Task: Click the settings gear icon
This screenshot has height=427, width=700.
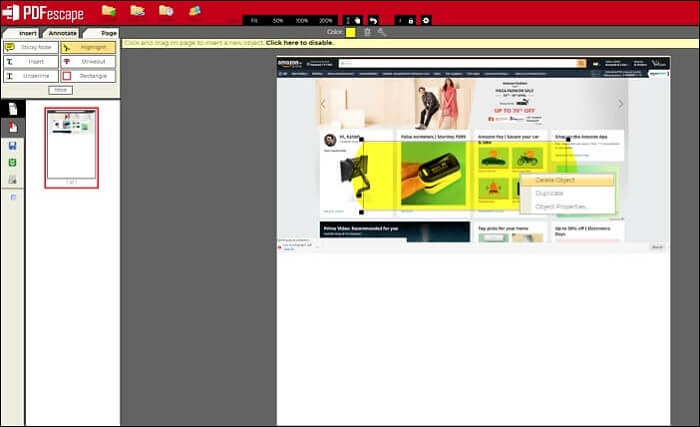Action: pyautogui.click(x=426, y=20)
